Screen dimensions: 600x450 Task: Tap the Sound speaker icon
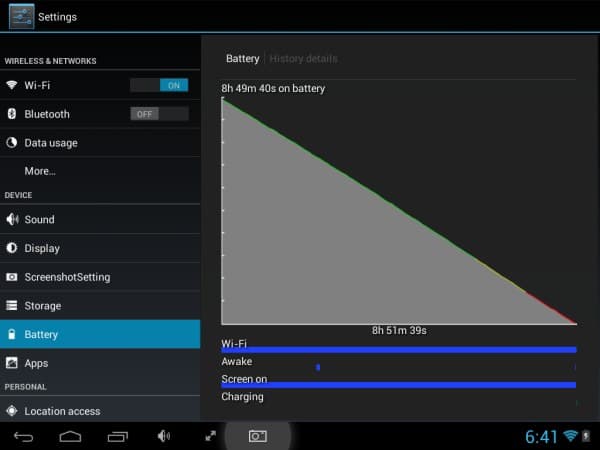point(12,219)
